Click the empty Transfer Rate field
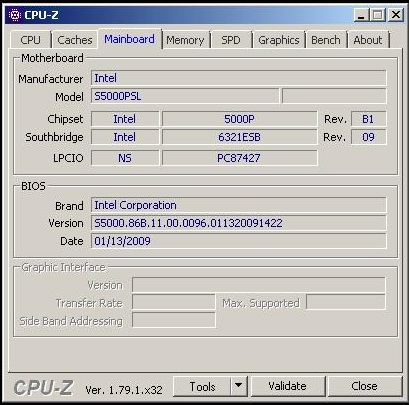 [173, 302]
